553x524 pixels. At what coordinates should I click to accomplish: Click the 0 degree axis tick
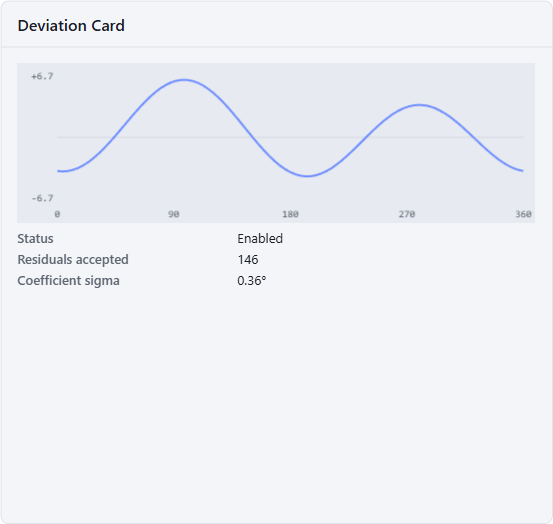[57, 214]
